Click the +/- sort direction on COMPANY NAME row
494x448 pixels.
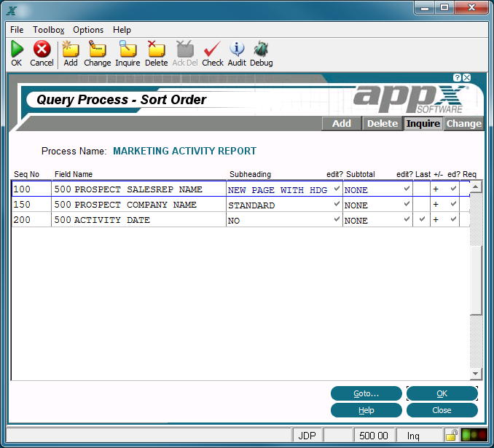point(436,204)
